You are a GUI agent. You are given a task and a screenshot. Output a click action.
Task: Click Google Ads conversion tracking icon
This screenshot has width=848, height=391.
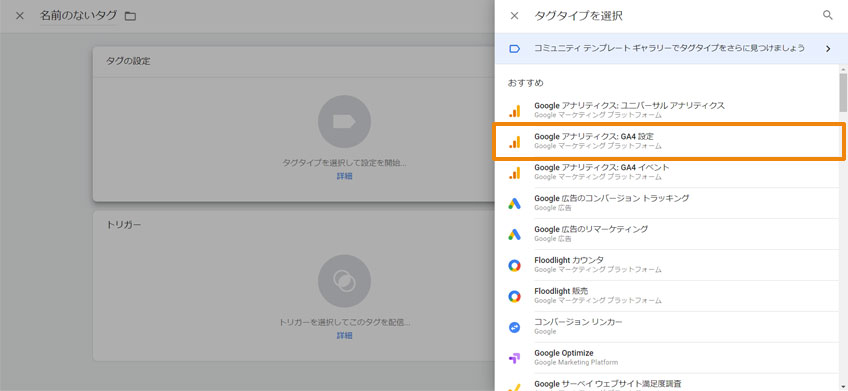[514, 203]
